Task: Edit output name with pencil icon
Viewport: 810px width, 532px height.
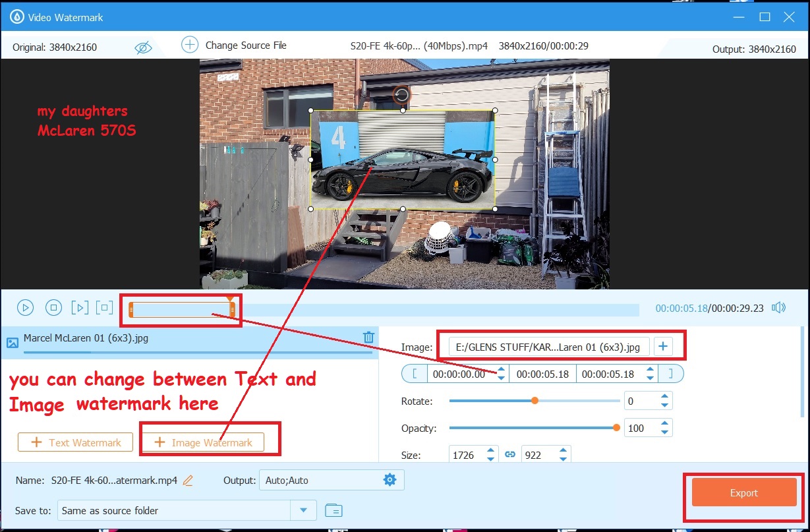Action: tap(188, 481)
